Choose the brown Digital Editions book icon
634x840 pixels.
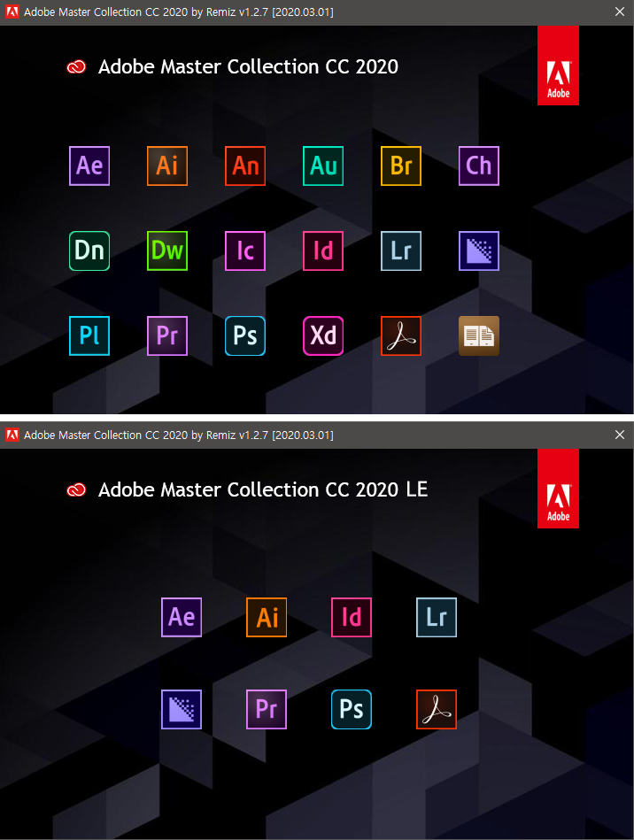[x=479, y=335]
